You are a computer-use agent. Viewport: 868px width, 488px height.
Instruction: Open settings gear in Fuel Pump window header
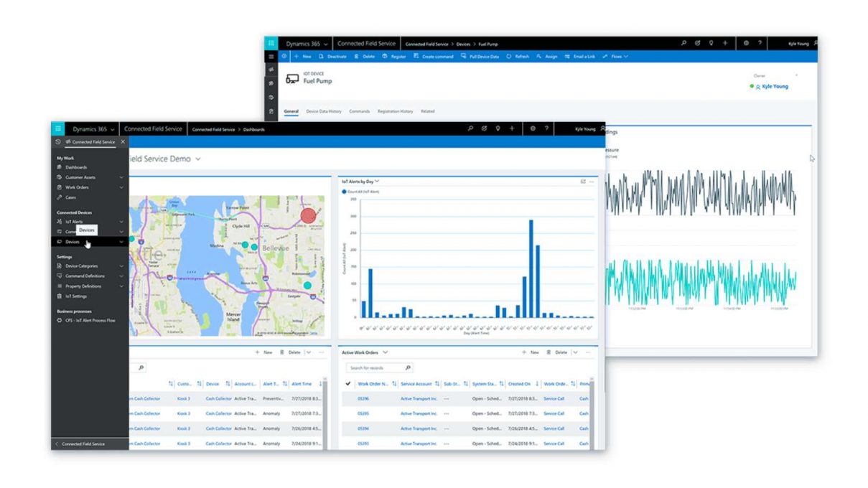pyautogui.click(x=746, y=43)
